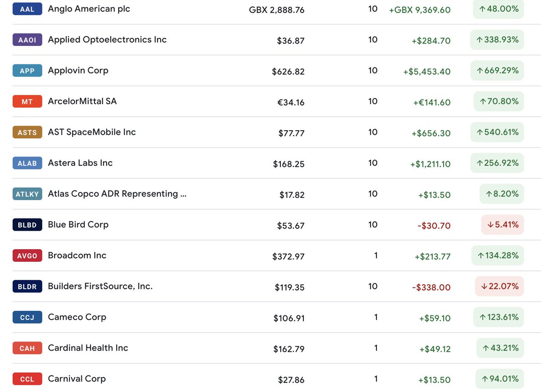Click the ALAB ticker badge
Viewport: 541px width, 392px height.
[27, 163]
